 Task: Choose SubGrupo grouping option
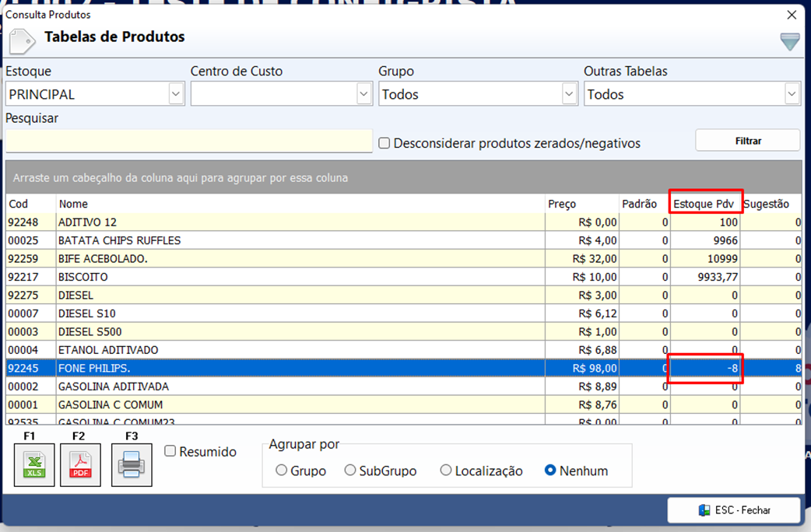click(350, 470)
